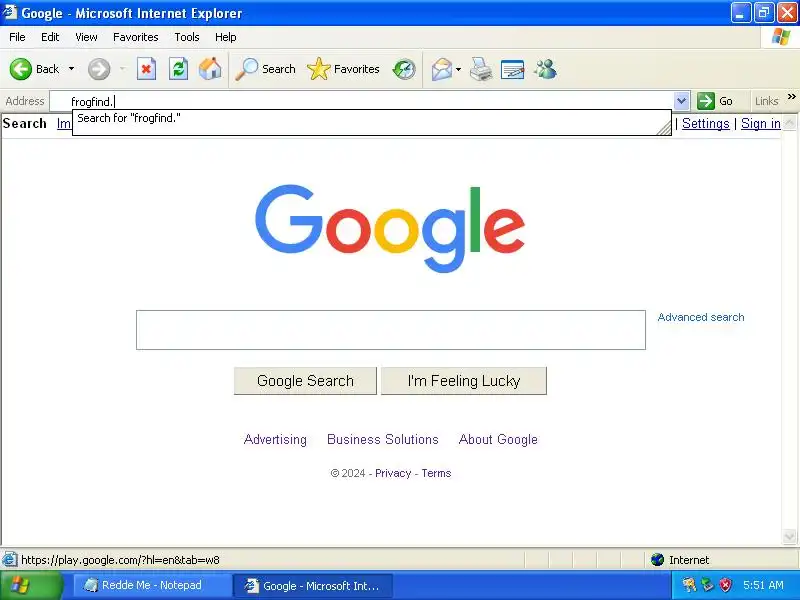The image size is (800, 600).
Task: Open the File menu
Action: 17,37
